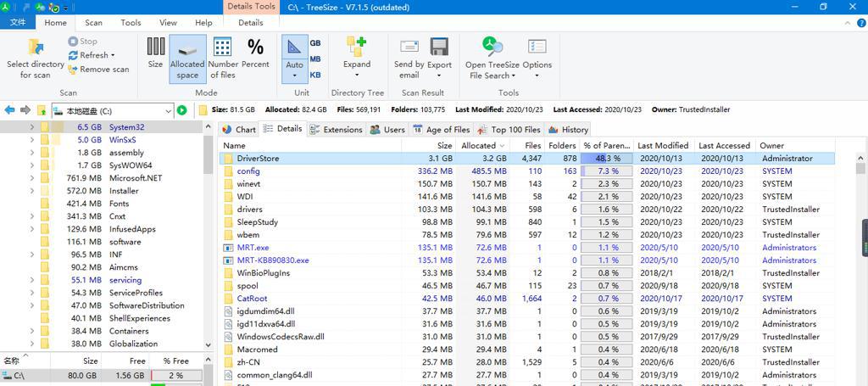Open the Details ribbon tab
868x386 pixels.
(251, 23)
